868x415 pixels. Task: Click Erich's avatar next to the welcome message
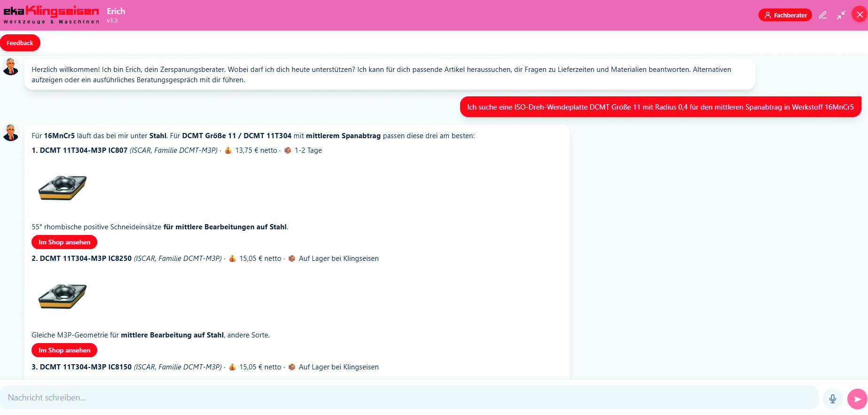(11, 67)
